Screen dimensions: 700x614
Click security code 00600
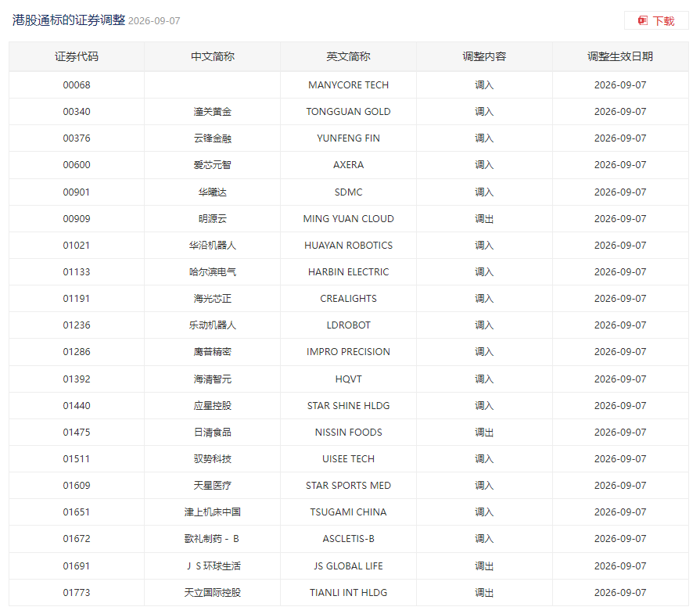point(77,165)
